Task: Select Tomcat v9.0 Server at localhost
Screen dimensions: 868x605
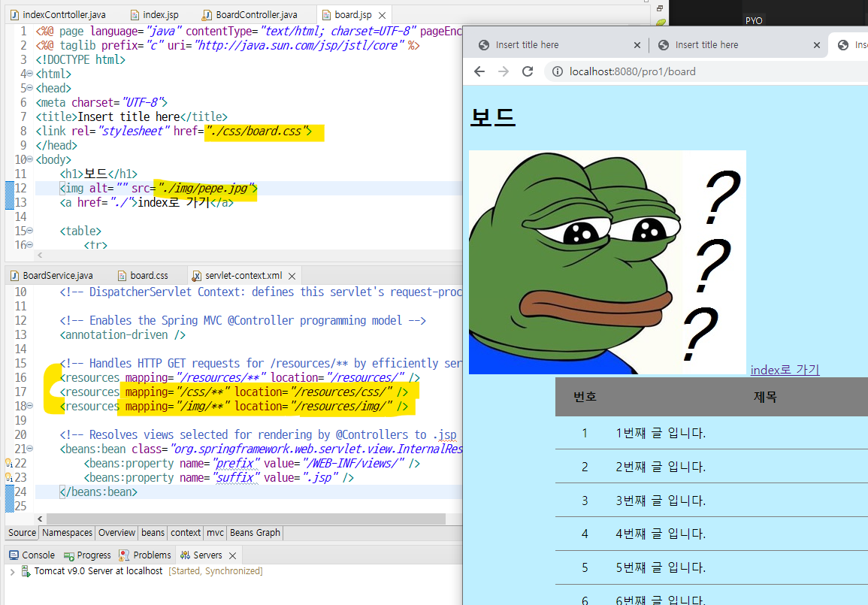Action: (98, 571)
